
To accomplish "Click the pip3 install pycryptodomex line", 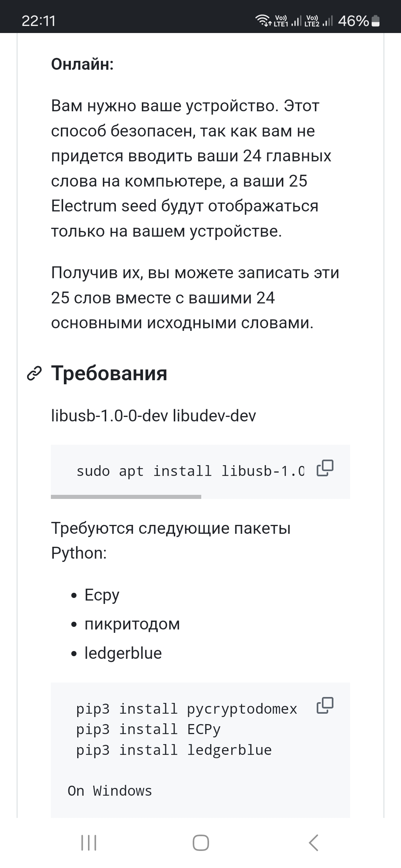I will coord(187,709).
